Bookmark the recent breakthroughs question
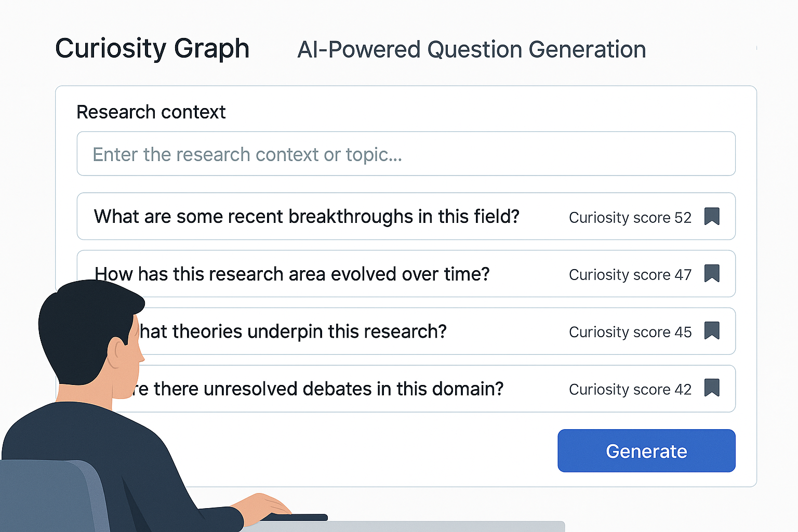 tap(712, 216)
